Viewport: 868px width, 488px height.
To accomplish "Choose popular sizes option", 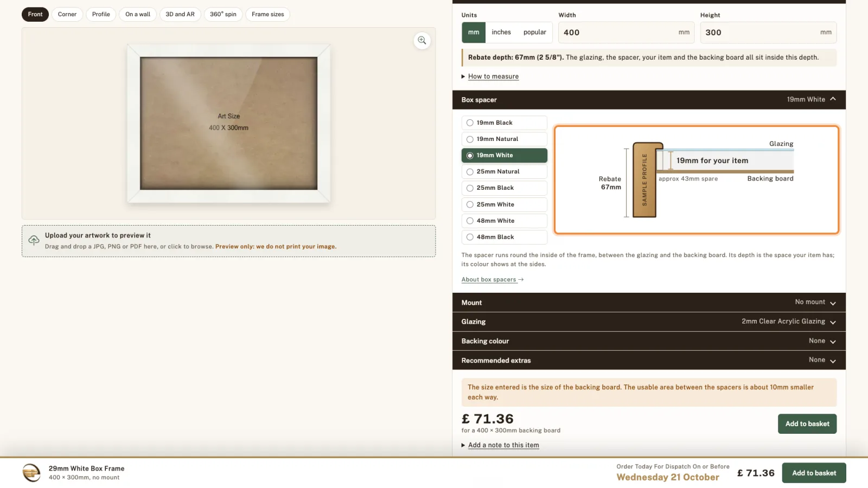I will (x=535, y=33).
